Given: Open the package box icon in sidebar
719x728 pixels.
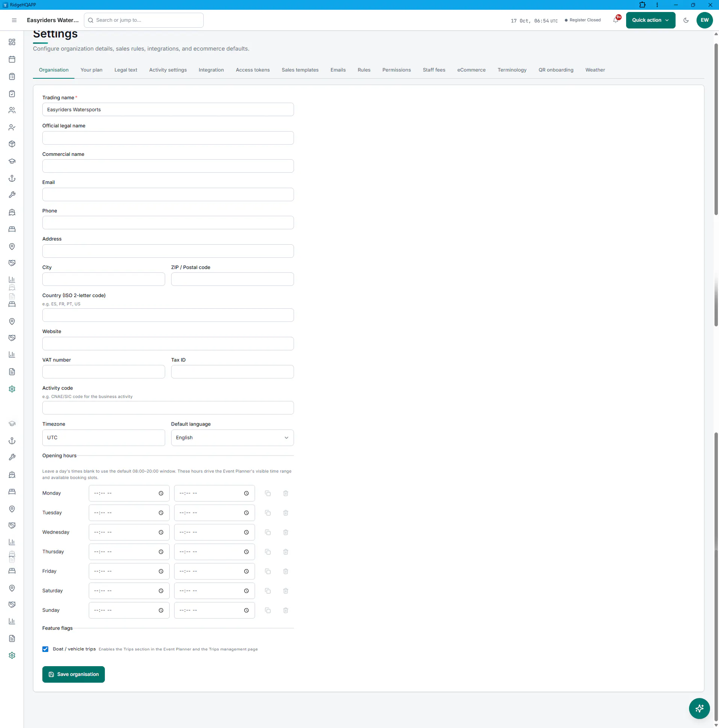Looking at the screenshot, I should pyautogui.click(x=12, y=144).
